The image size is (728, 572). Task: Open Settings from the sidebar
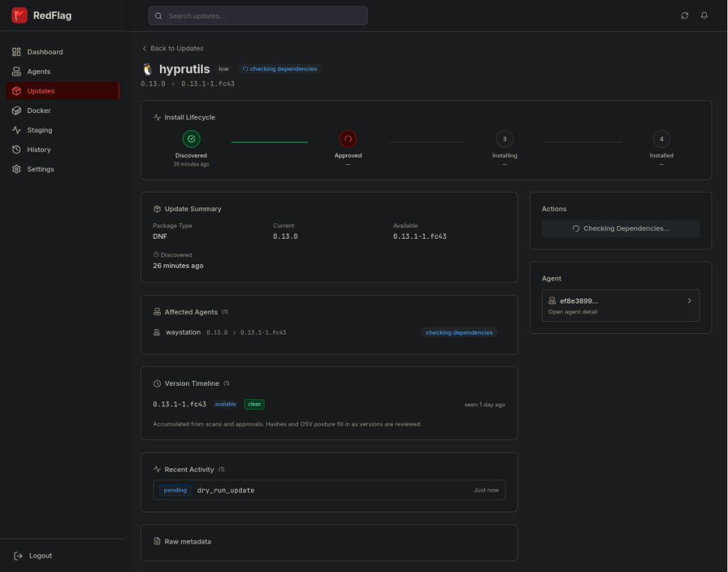[x=63, y=169]
